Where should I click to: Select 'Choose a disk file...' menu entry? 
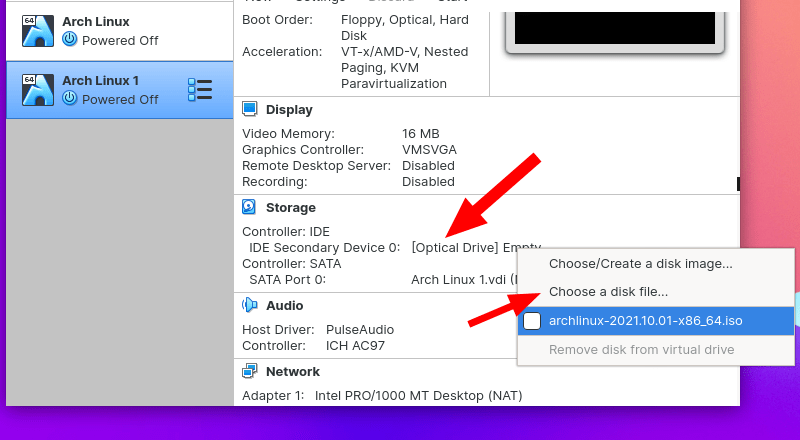608,292
